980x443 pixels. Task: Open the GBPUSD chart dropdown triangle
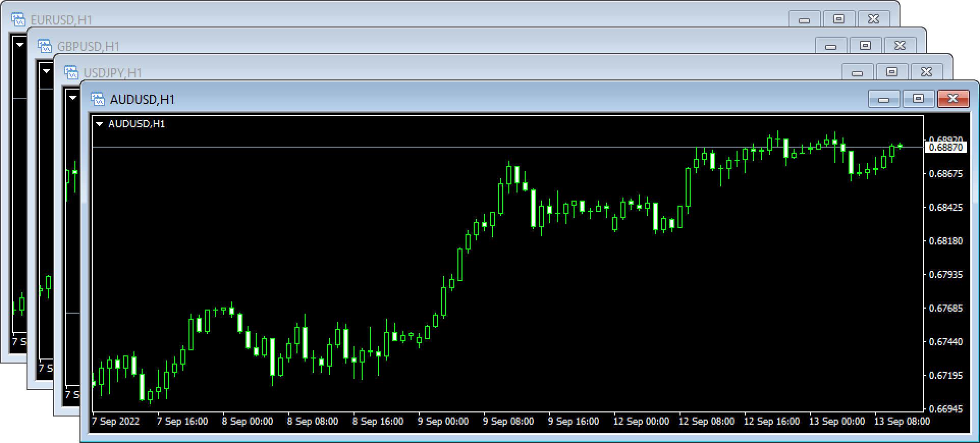[x=46, y=71]
